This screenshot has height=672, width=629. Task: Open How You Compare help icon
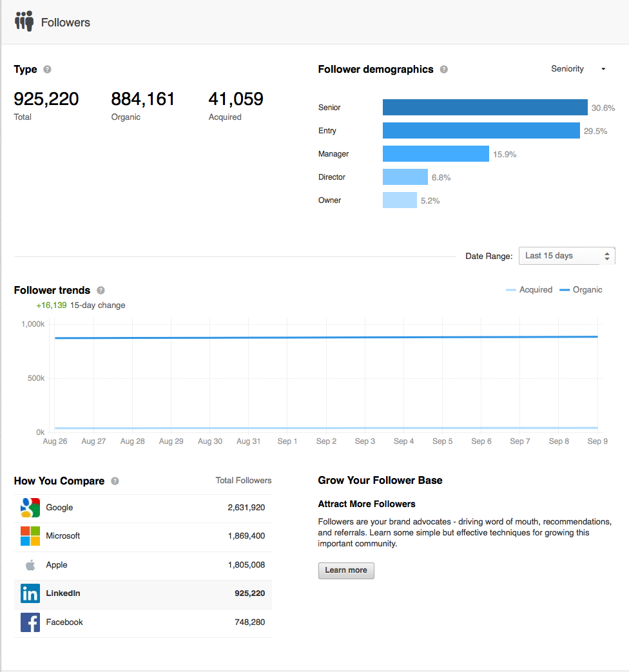tap(115, 481)
